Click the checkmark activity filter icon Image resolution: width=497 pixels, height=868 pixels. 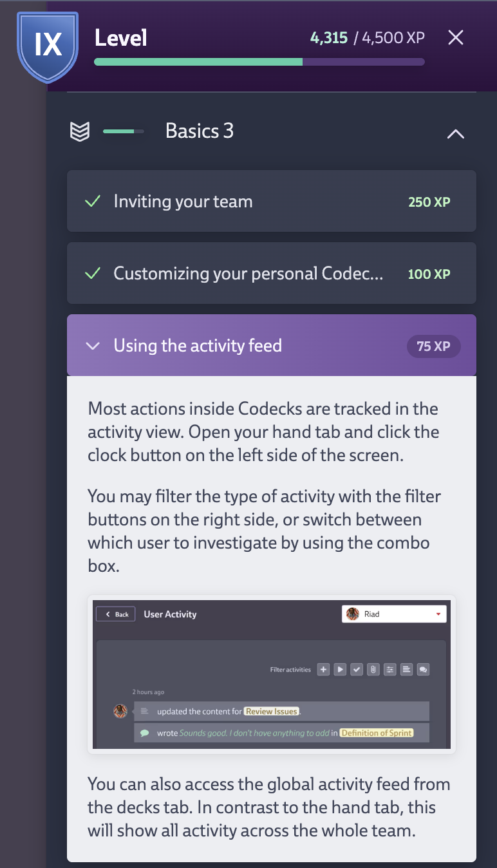coord(357,669)
